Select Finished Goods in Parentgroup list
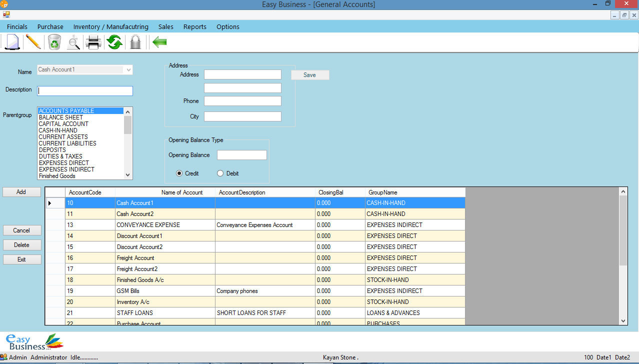The image size is (639, 364). click(x=80, y=176)
